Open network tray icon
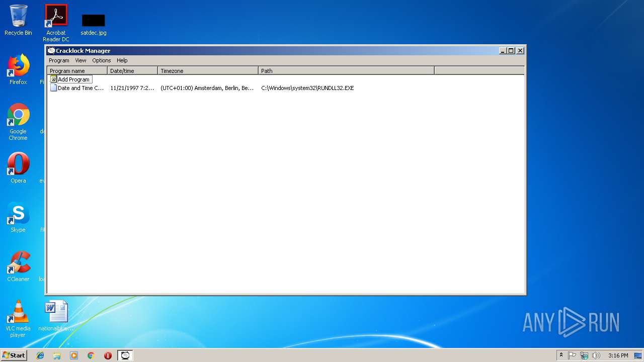 pyautogui.click(x=584, y=355)
